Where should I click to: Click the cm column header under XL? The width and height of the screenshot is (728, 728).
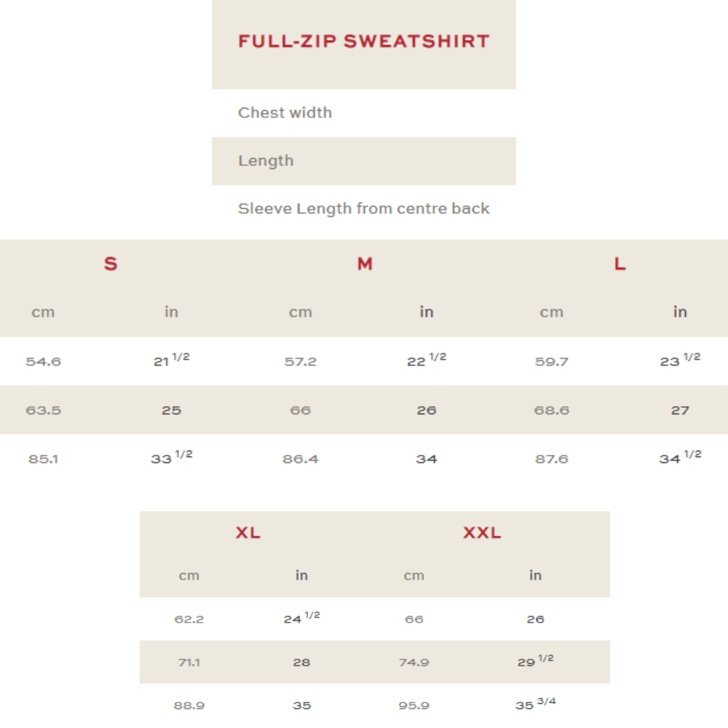pos(189,576)
